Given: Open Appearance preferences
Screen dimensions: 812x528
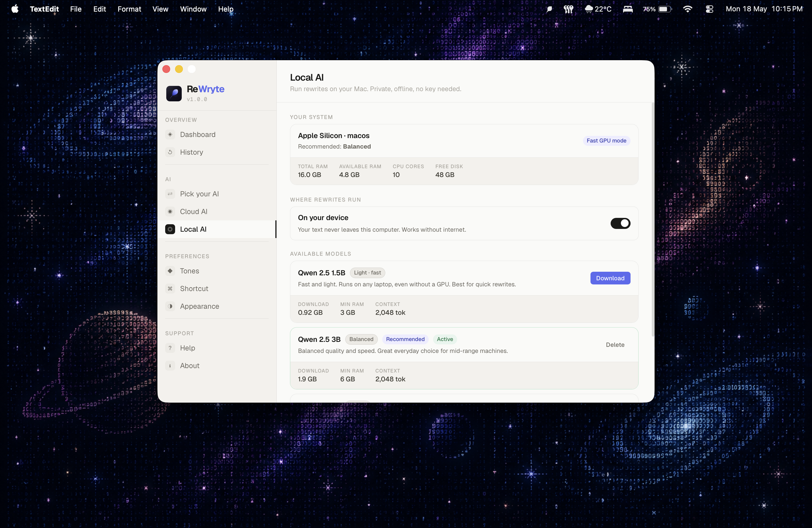Looking at the screenshot, I should tap(217, 306).
